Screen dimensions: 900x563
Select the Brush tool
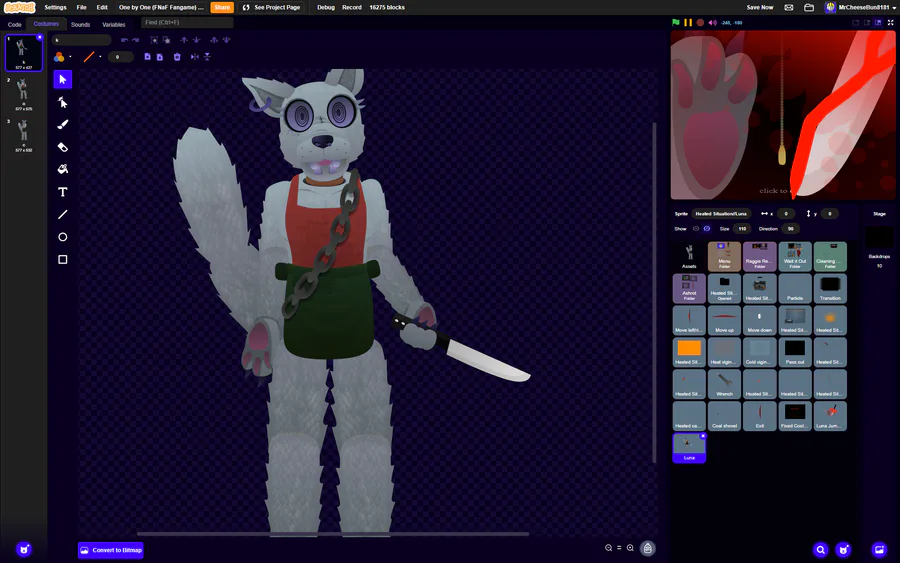[63, 125]
